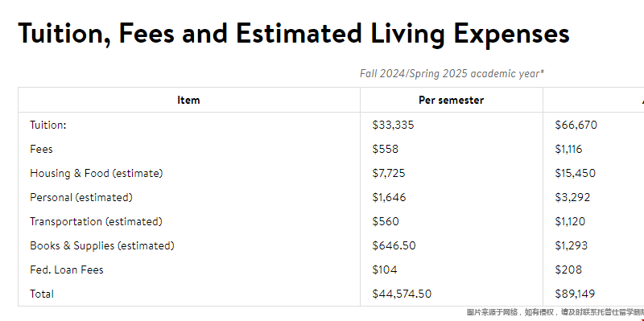Image resolution: width=644 pixels, height=321 pixels.
Task: Click the page heading about Tuition and Fees
Action: [x=294, y=34]
